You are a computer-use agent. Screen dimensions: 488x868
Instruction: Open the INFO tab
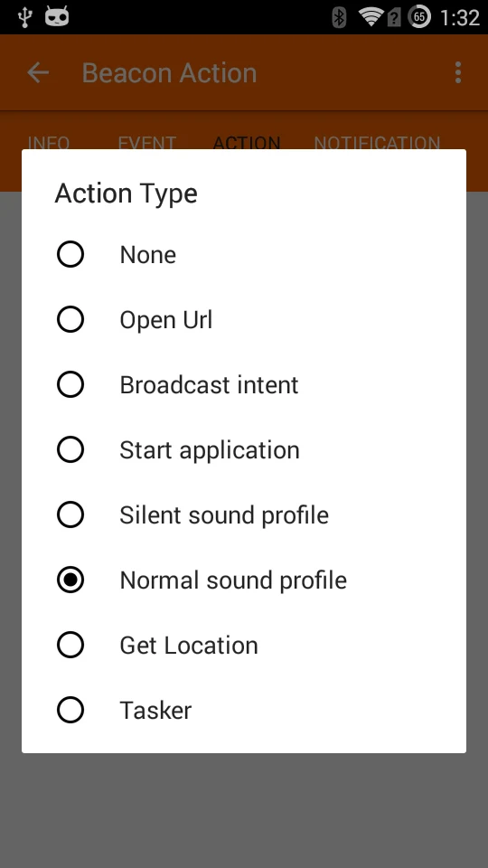(49, 143)
